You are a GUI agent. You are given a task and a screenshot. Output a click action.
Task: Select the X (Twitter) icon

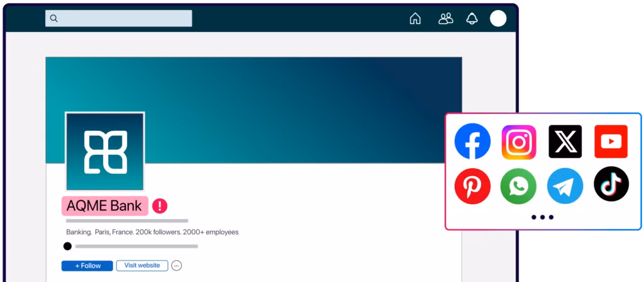[565, 142]
